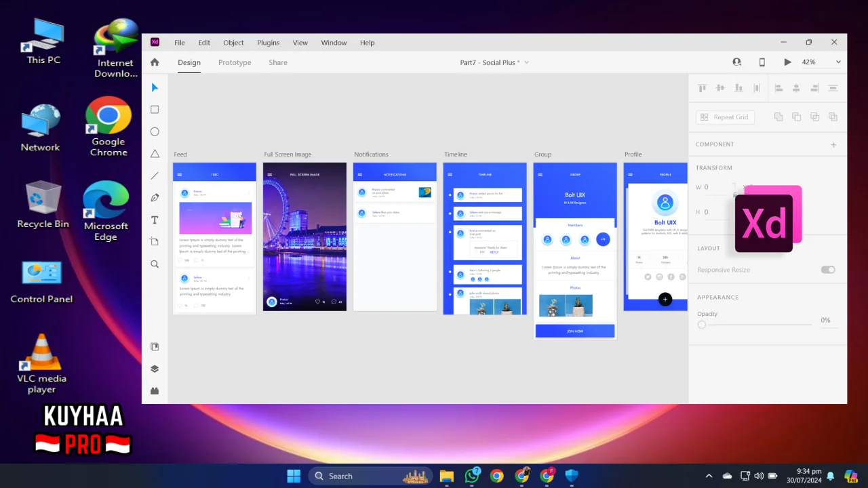The width and height of the screenshot is (868, 488).
Task: Apply the Intersect boolean operation
Action: [814, 117]
